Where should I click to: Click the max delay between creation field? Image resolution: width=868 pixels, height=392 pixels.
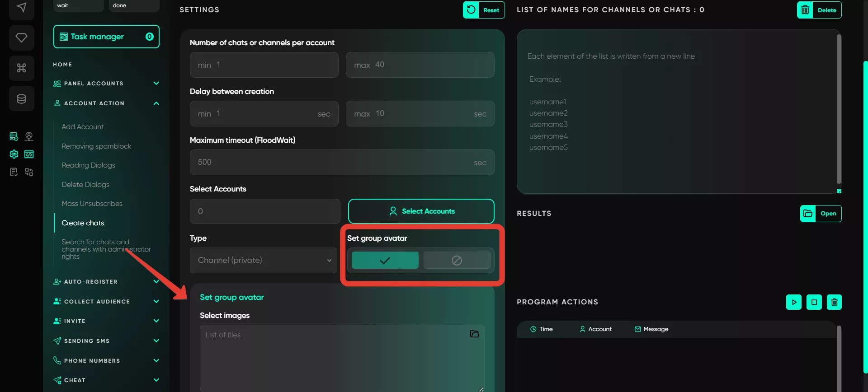coord(420,113)
